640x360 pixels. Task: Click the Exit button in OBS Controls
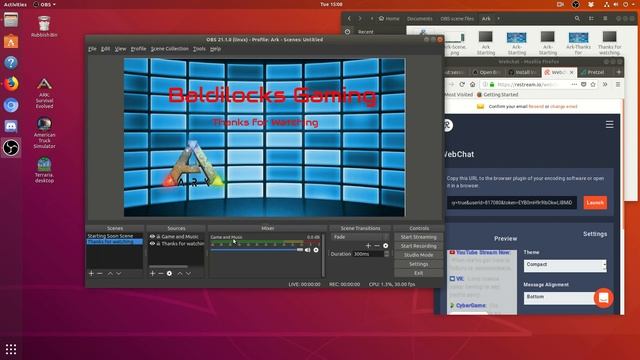[418, 273]
